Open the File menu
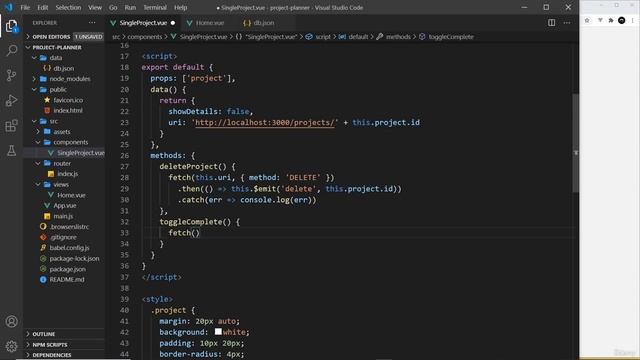 tap(25, 7)
